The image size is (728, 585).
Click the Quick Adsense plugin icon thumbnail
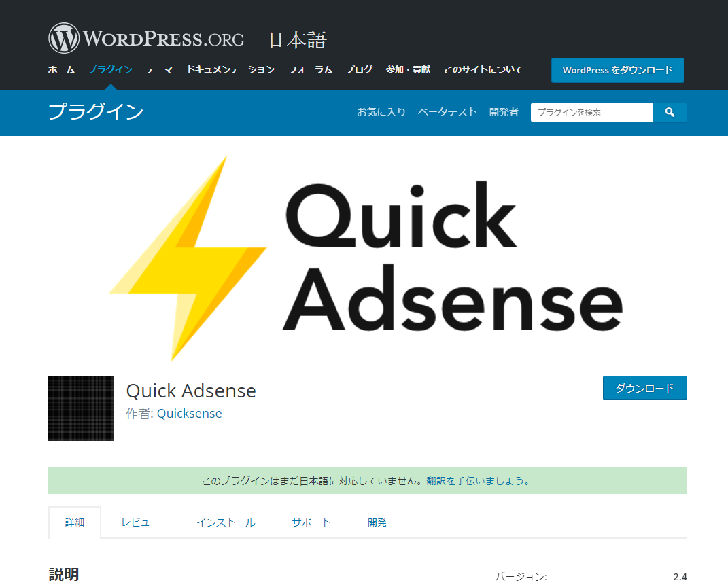[81, 408]
